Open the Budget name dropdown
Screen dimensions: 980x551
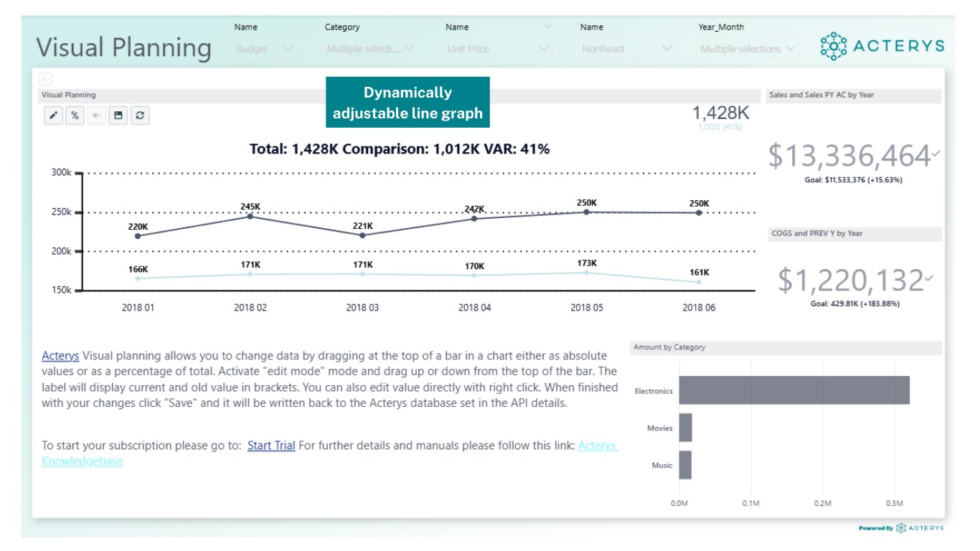click(264, 49)
